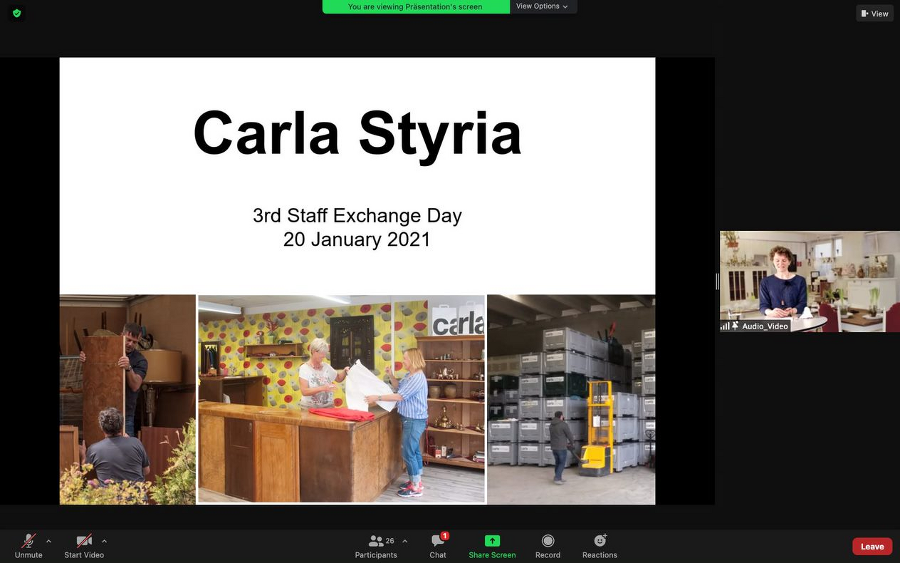
Task: Click the shop counter photo on slide
Action: pyautogui.click(x=342, y=399)
